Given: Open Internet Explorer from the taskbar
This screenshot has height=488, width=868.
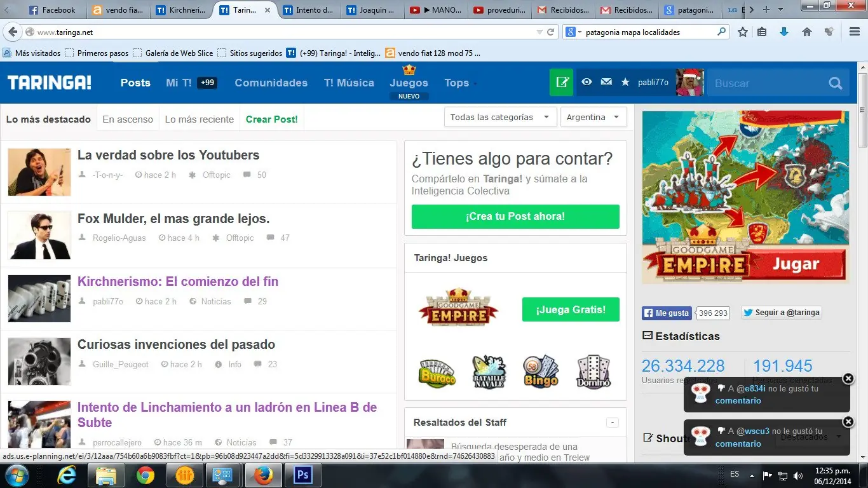Looking at the screenshot, I should tap(66, 475).
